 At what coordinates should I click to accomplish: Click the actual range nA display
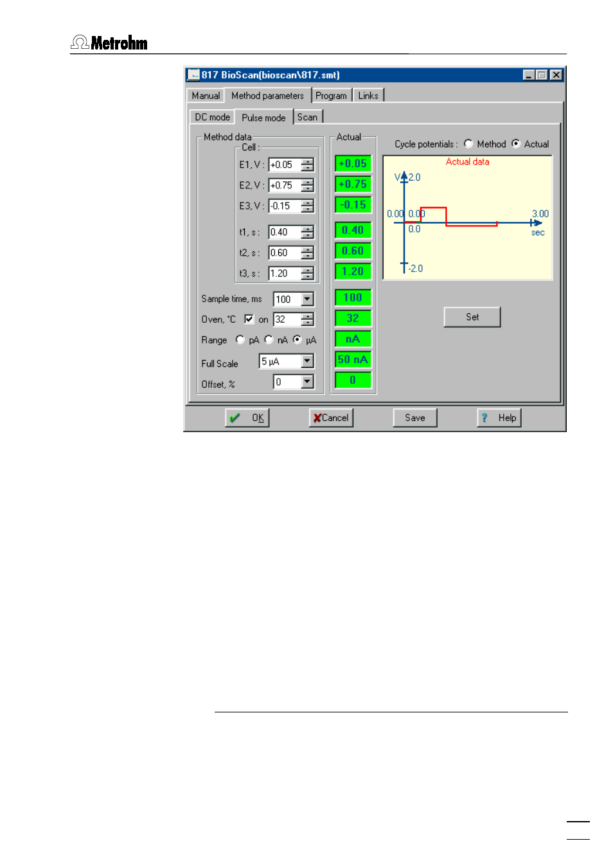click(353, 339)
